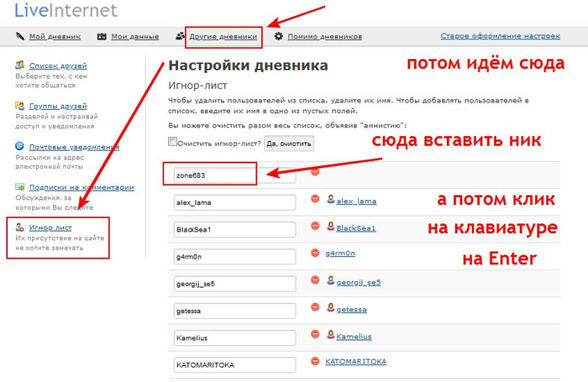Remove georgij_se5 with the red minus icon
Screen dimensions: 588x382
tap(315, 280)
